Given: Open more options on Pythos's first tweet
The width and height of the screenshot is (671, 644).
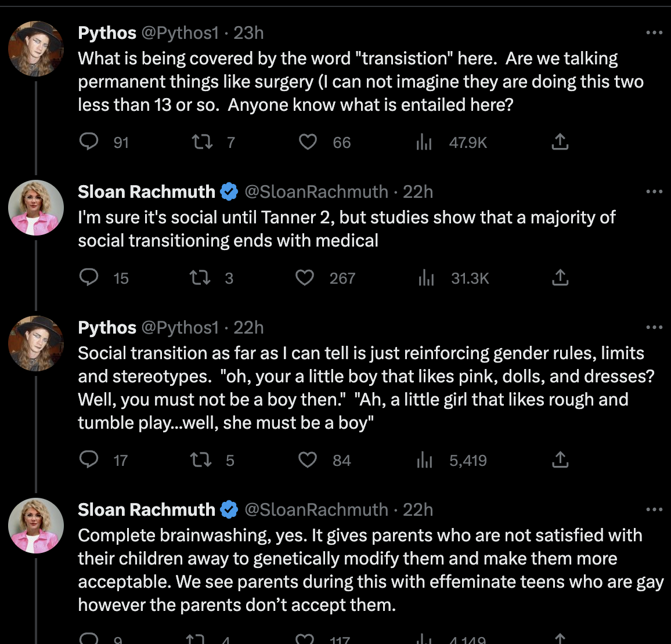Looking at the screenshot, I should point(654,33).
